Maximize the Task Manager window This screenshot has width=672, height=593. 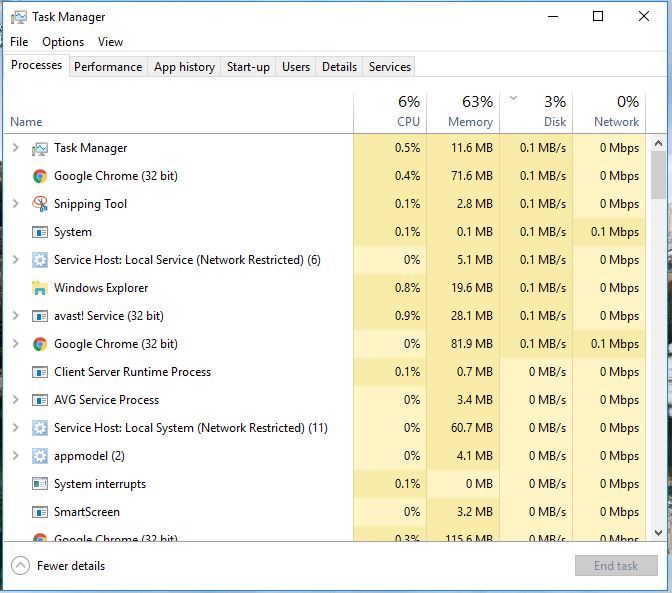598,17
